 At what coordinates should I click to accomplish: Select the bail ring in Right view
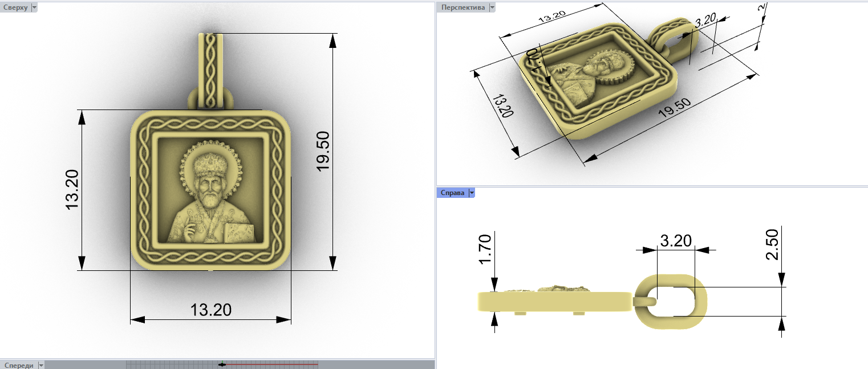[672, 301]
